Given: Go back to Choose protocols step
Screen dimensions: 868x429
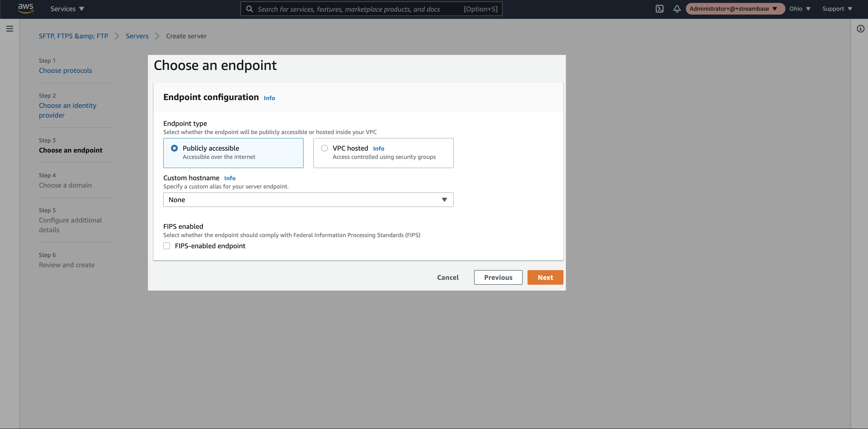Looking at the screenshot, I should click(65, 70).
